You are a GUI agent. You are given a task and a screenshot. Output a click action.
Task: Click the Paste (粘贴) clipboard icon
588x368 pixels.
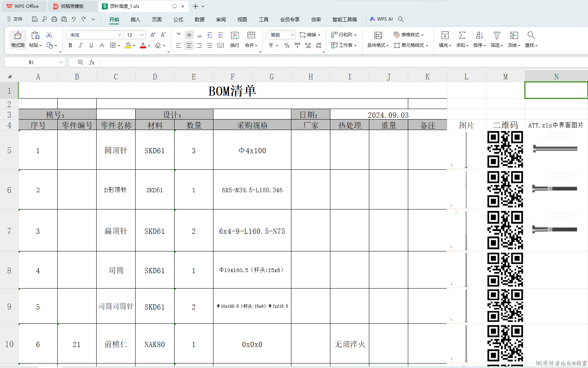click(35, 35)
